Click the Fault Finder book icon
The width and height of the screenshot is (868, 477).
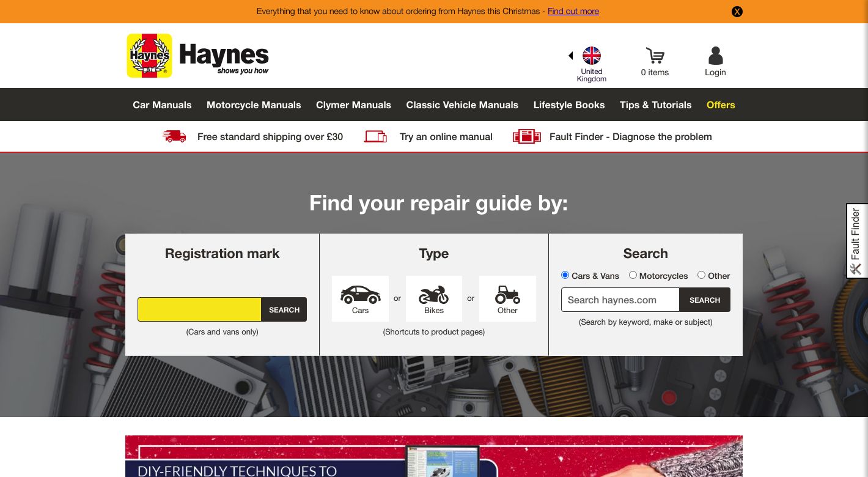coord(527,136)
